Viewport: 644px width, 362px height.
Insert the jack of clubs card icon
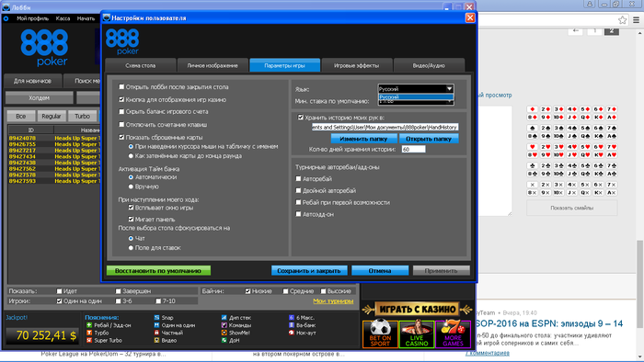pos(572,174)
